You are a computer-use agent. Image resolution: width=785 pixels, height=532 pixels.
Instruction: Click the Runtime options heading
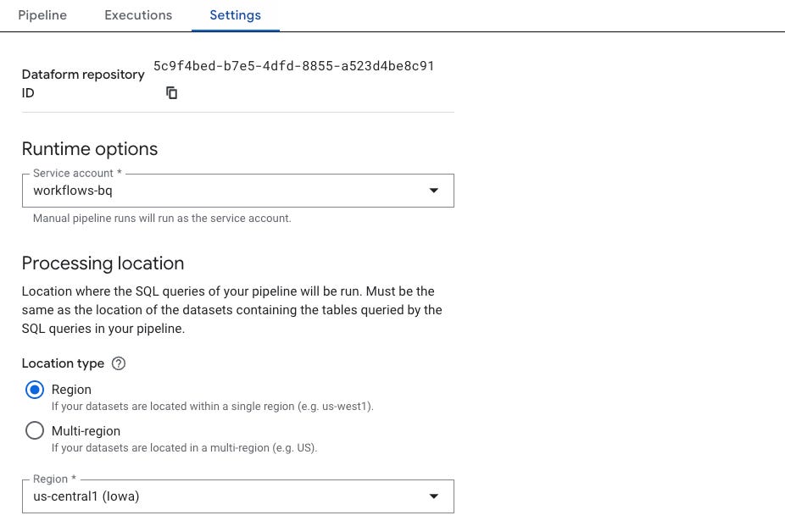coord(90,149)
